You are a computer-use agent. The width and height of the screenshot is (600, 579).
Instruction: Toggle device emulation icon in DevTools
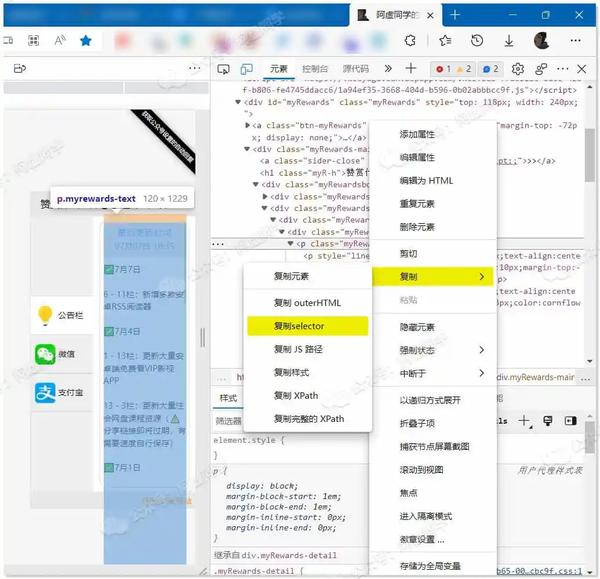246,69
